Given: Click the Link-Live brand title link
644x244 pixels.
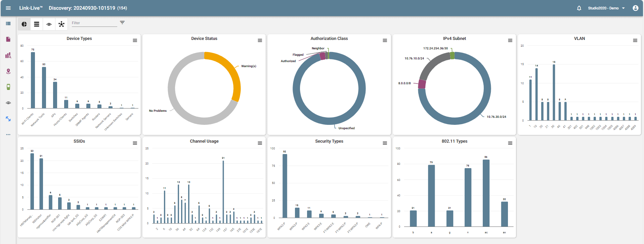Looking at the screenshot, I should point(31,8).
